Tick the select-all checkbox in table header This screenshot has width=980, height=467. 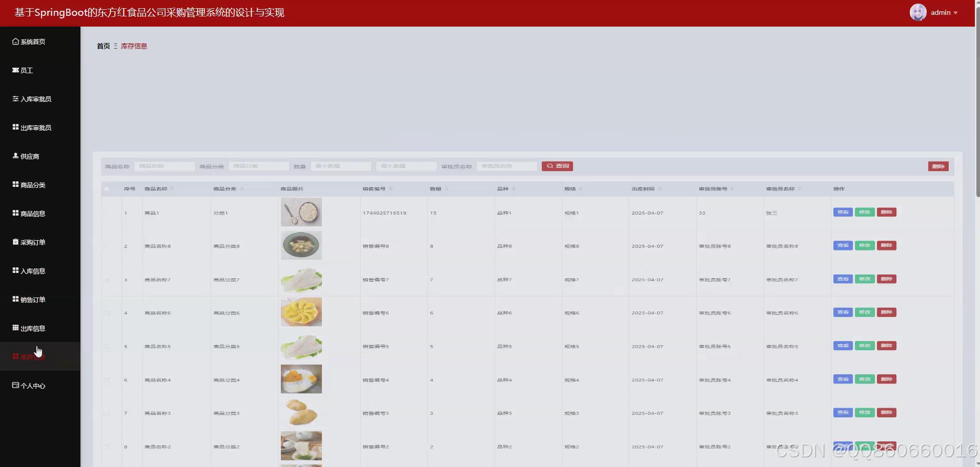point(107,189)
